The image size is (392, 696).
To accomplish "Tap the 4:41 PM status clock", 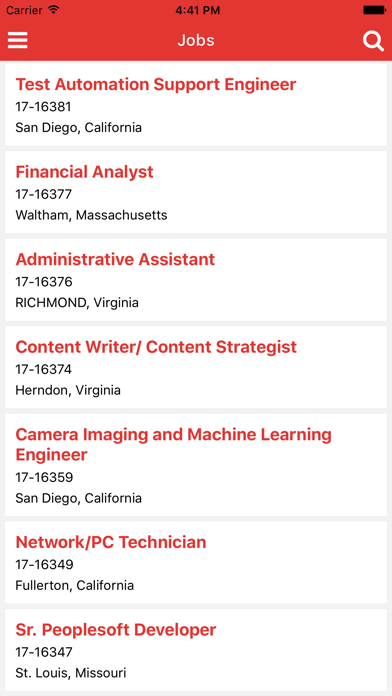I will point(198,10).
